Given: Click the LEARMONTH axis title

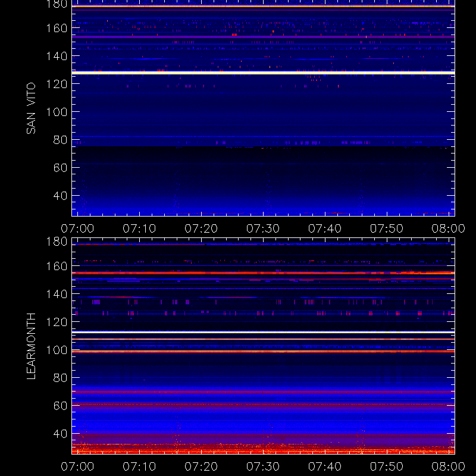Looking at the screenshot, I should click(x=31, y=346).
